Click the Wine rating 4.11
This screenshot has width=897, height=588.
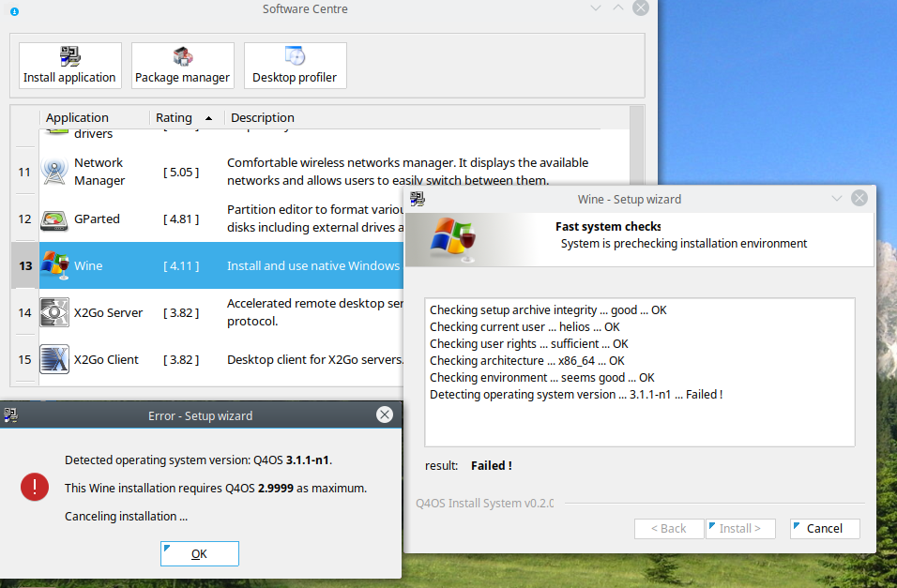(x=181, y=266)
